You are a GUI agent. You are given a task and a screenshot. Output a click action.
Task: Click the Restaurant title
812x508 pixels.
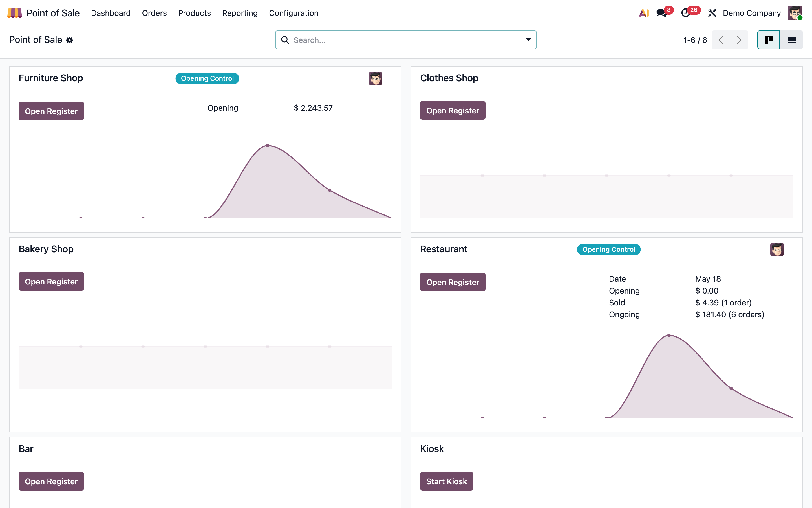pyautogui.click(x=443, y=249)
